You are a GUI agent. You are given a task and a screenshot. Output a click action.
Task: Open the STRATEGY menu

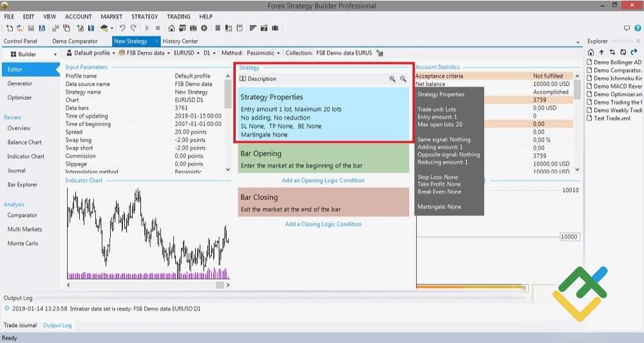[144, 16]
